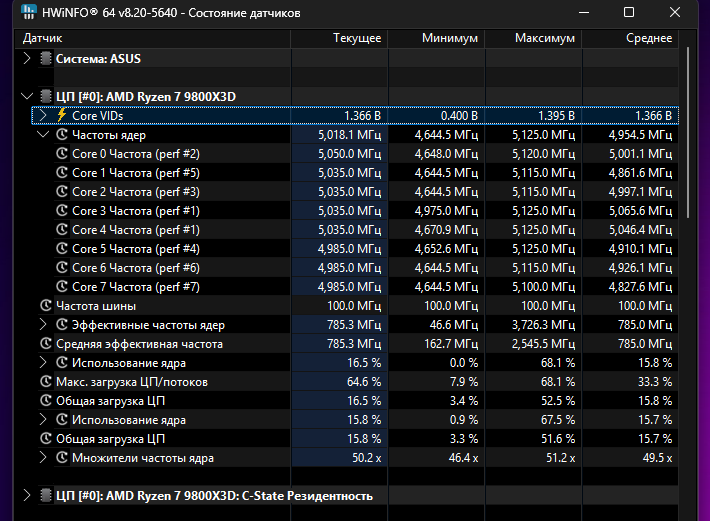The image size is (710, 521).
Task: Click the HWiNFO app icon in title bar
Action: coord(28,12)
